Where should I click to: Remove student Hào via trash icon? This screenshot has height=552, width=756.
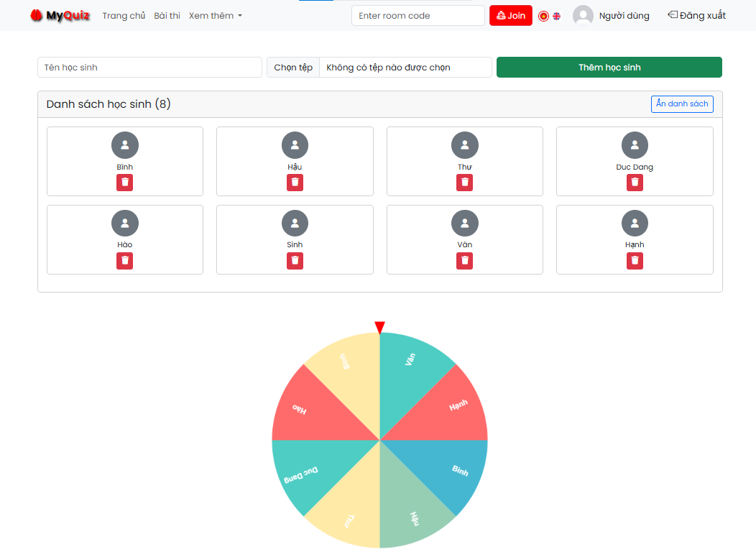pyautogui.click(x=125, y=260)
